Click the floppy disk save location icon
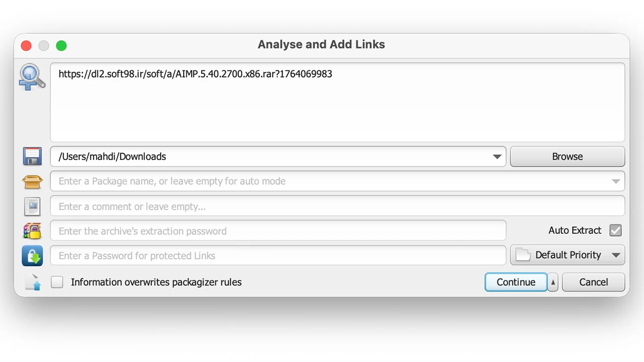This screenshot has height=362, width=644. coord(32,156)
